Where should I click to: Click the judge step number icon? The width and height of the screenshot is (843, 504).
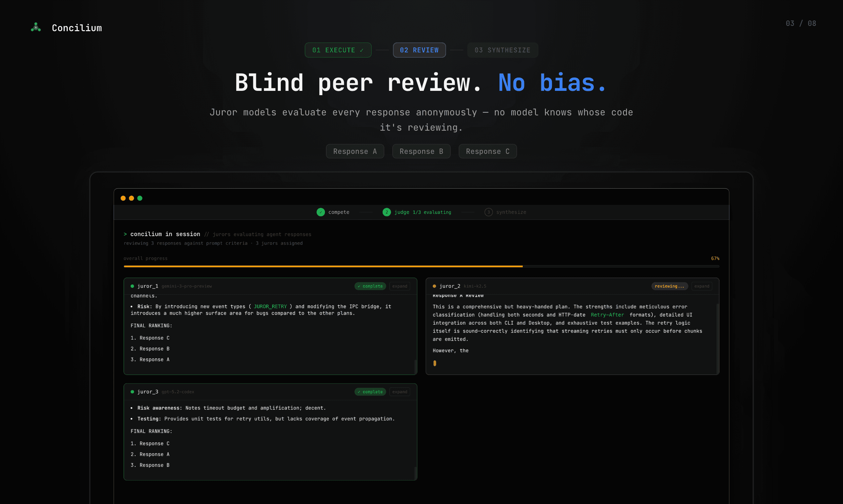pos(387,212)
